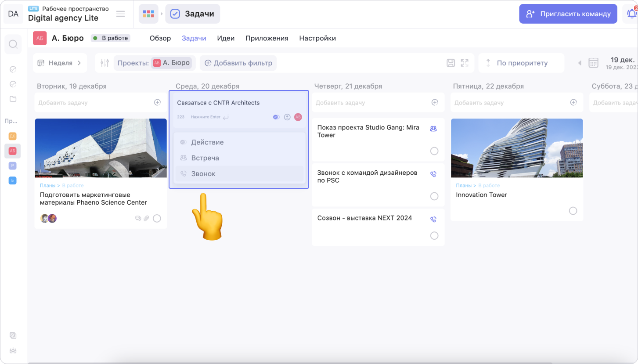Click the DA workspace avatar
This screenshot has width=638, height=364.
[13, 14]
